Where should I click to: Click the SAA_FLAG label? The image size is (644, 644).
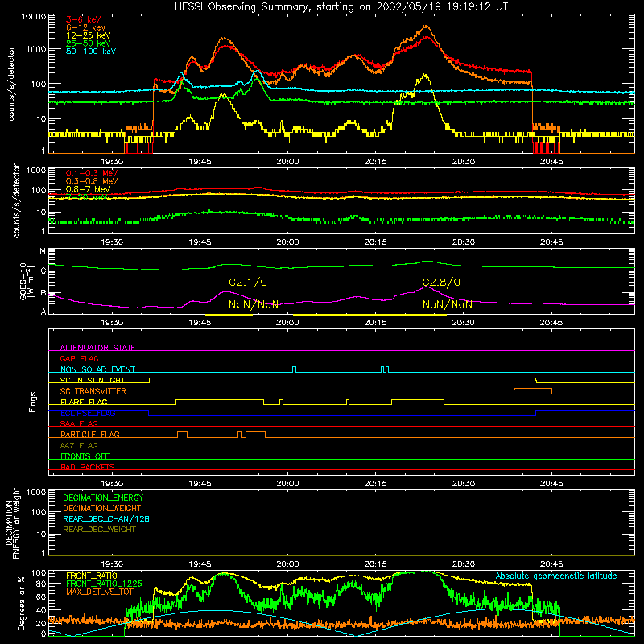click(79, 424)
